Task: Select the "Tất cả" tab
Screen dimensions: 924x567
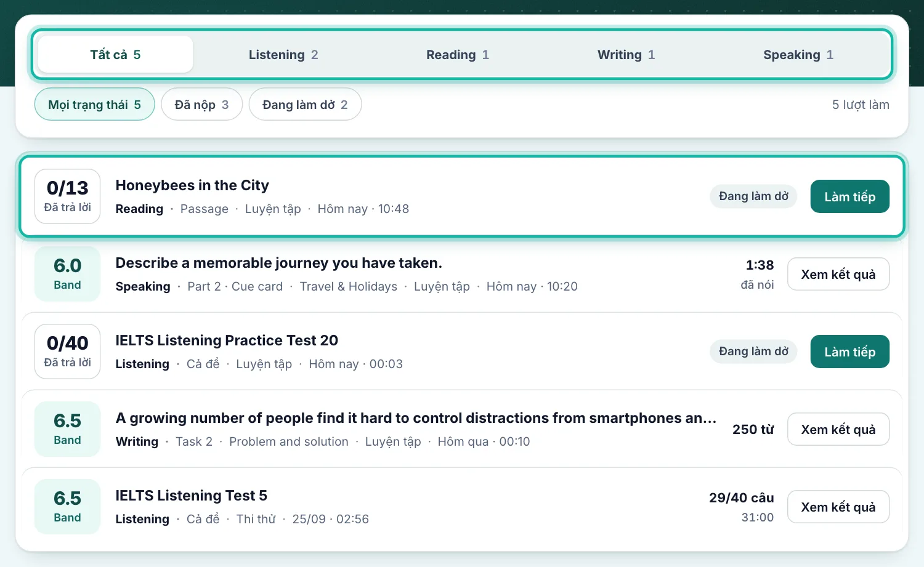Action: point(115,54)
